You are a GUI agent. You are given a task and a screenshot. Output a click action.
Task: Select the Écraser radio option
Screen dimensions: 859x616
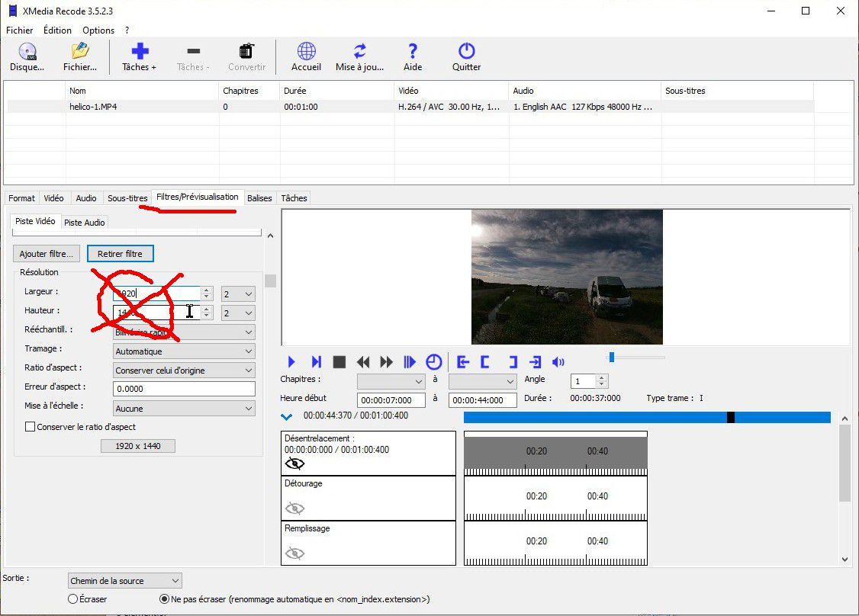[x=72, y=599]
